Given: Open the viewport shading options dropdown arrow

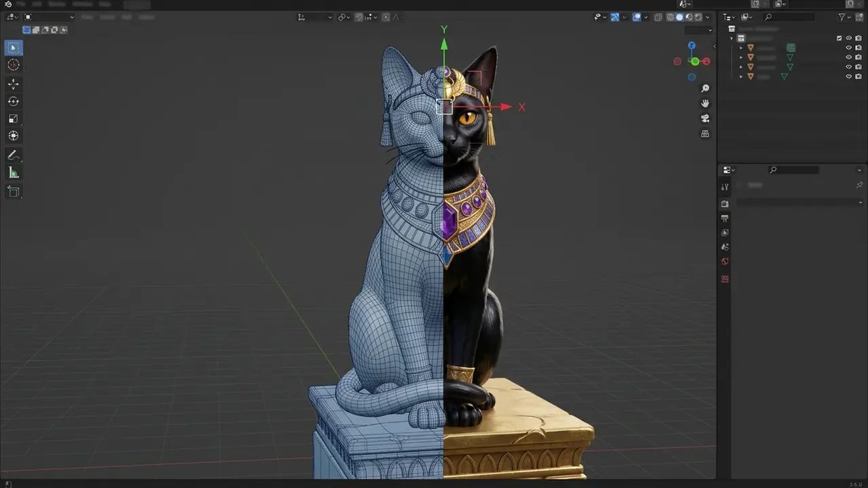Looking at the screenshot, I should coord(708,17).
